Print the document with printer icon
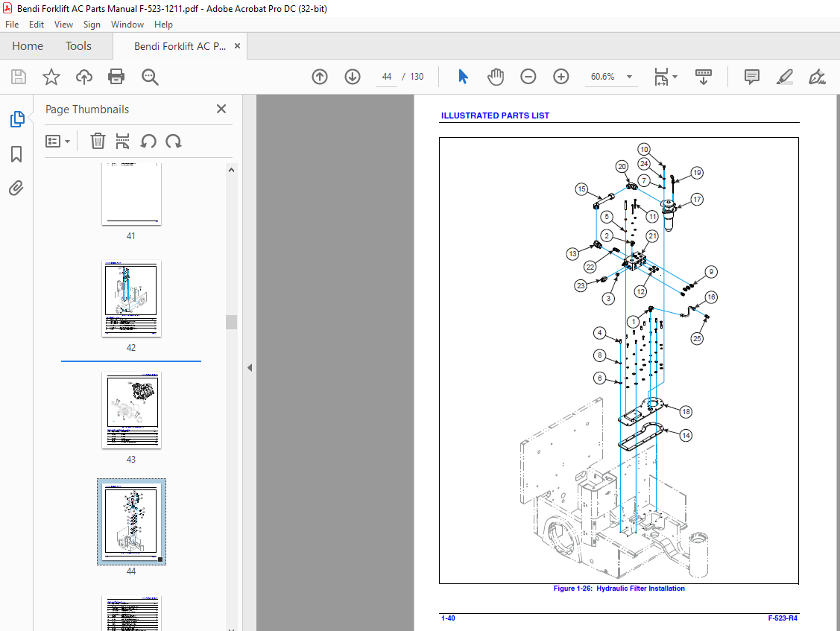The image size is (840, 631). click(116, 77)
